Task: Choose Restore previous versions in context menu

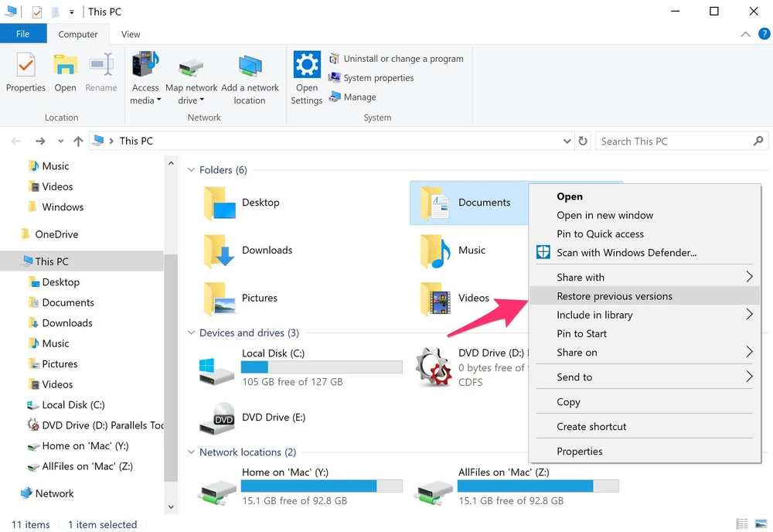Action: (x=615, y=296)
